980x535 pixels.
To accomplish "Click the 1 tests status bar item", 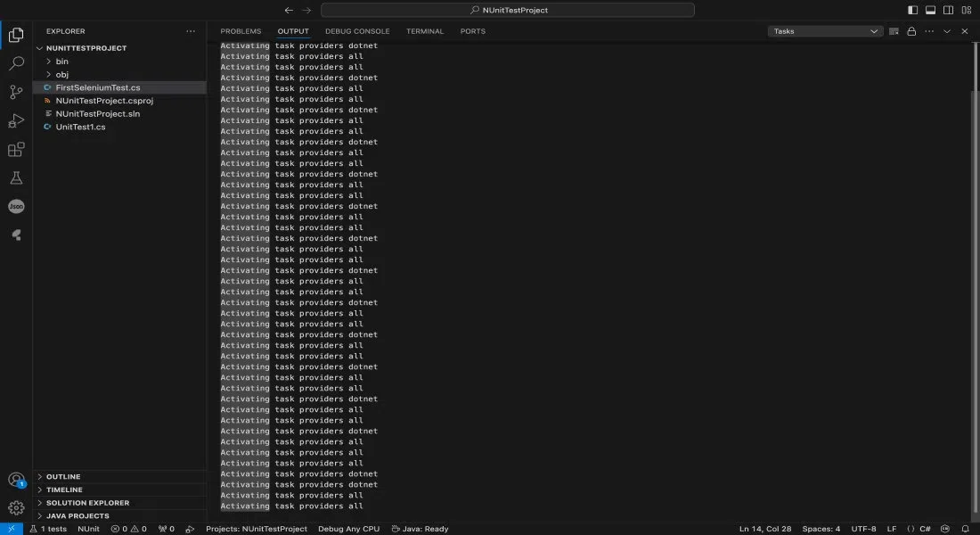I will click(48, 529).
